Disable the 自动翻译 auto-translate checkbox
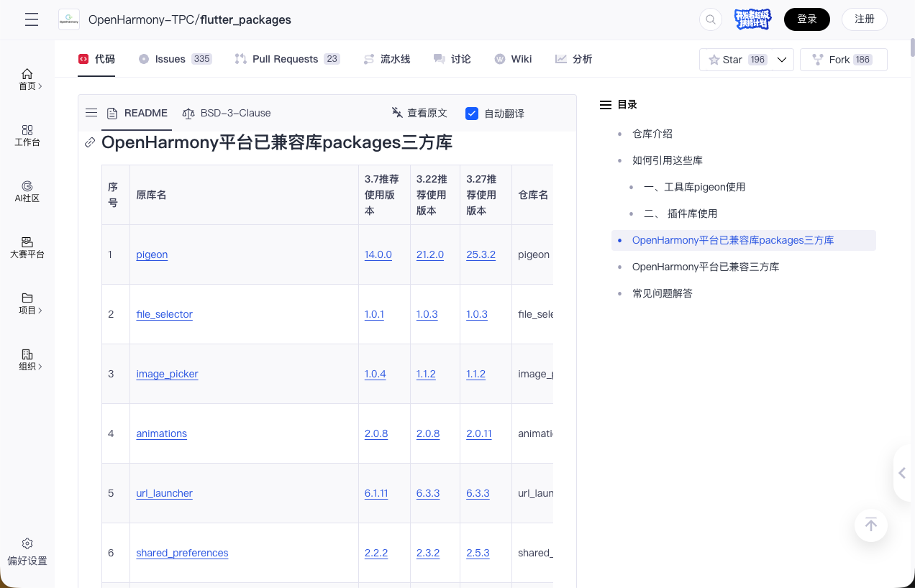The height and width of the screenshot is (588, 915). [472, 113]
